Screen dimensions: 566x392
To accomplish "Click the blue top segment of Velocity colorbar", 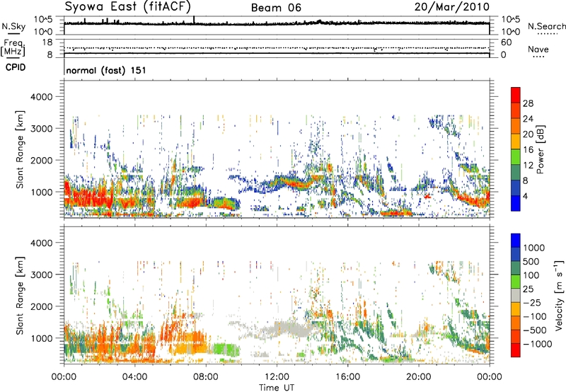I will click(516, 241).
